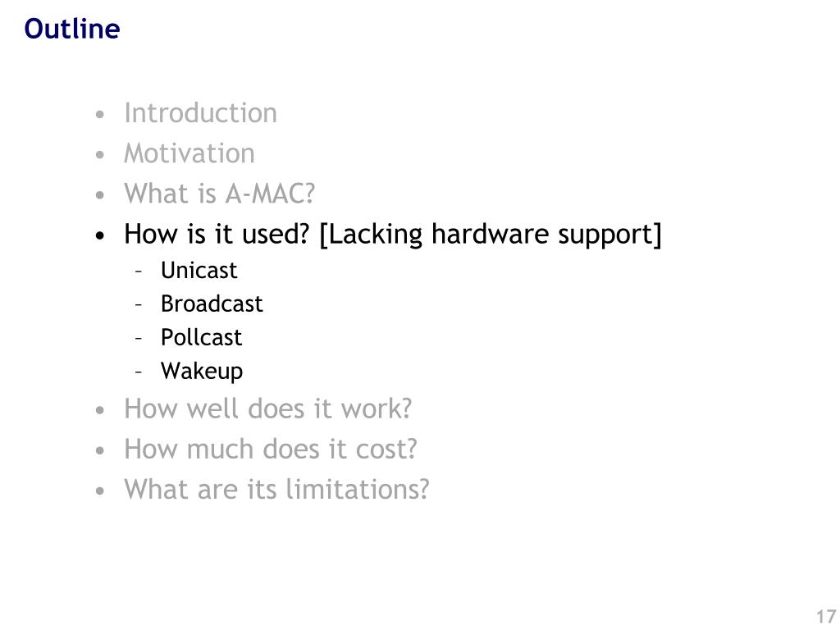Select the Introduction outline item
The width and height of the screenshot is (840, 630).
pos(200,113)
